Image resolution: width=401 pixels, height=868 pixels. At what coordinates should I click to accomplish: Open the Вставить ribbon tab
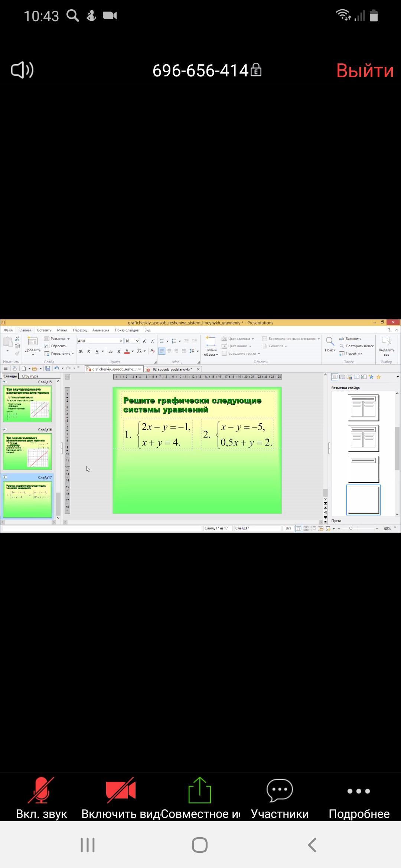pos(44,330)
